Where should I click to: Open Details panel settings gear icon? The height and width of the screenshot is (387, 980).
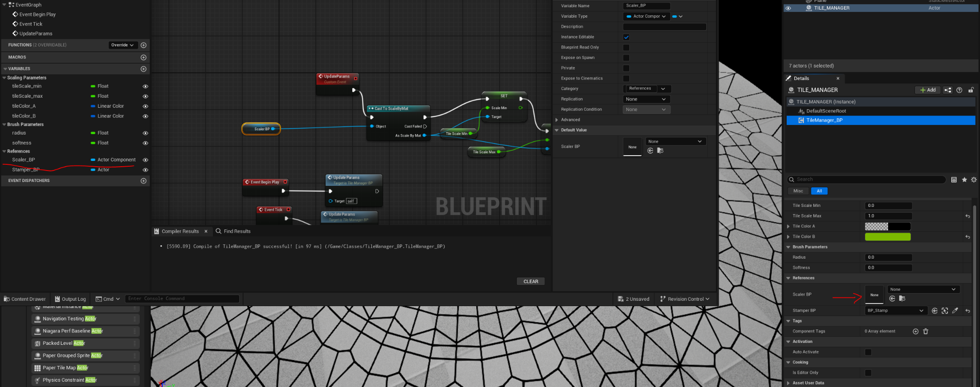(x=974, y=180)
